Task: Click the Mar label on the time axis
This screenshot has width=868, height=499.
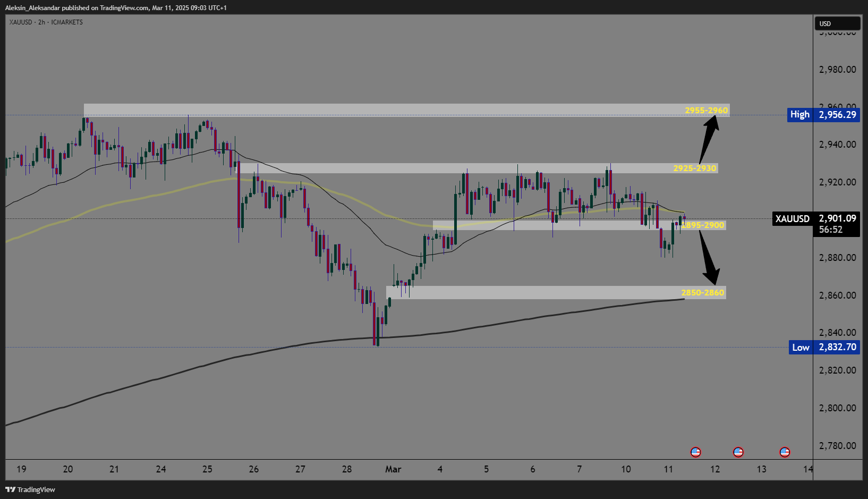Action: [393, 469]
